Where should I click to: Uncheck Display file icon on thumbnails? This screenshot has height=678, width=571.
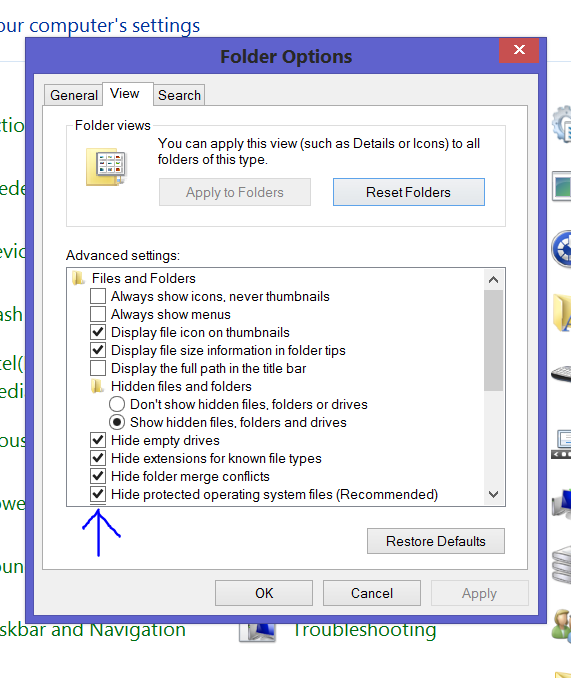(x=98, y=332)
